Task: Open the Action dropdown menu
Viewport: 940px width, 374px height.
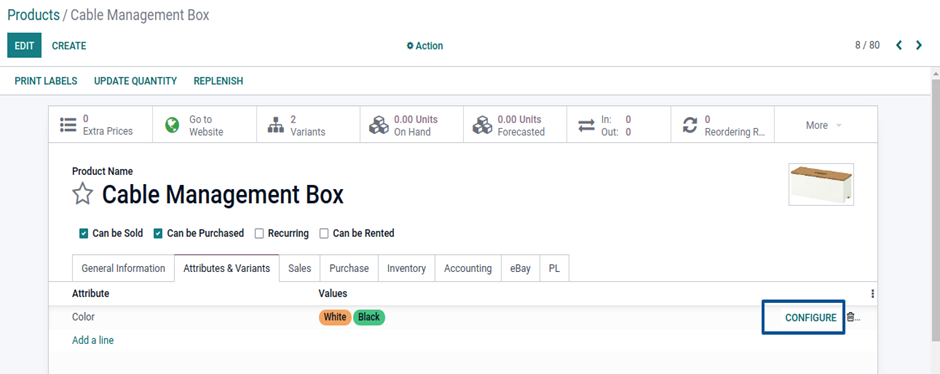Action: tap(424, 46)
